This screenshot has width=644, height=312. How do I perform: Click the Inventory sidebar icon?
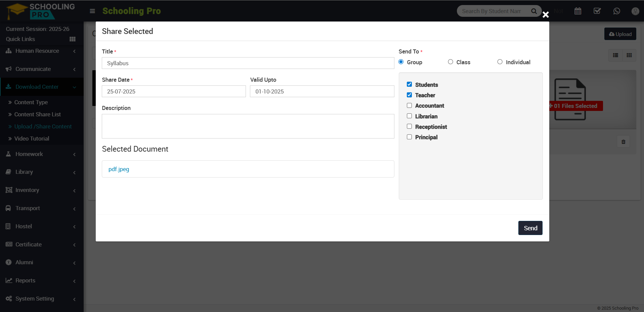[x=9, y=190]
